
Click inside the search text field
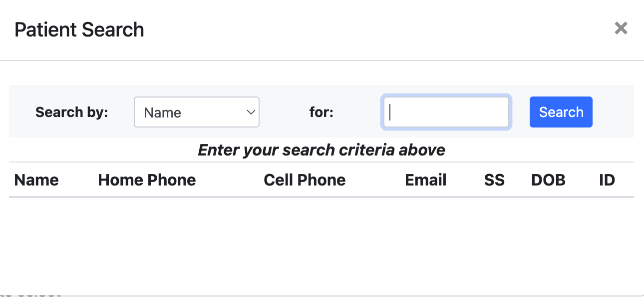click(x=446, y=112)
